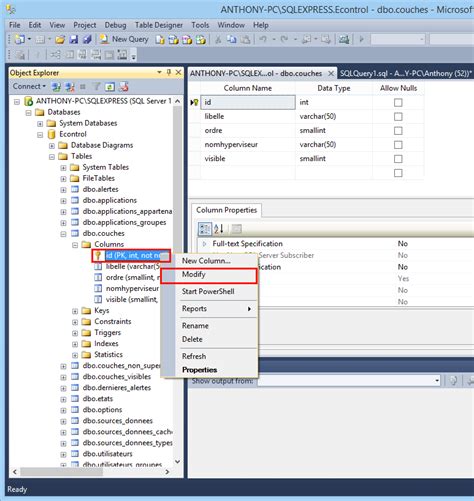Collapse the Econtrol database node
474x501 pixels.
tap(40, 135)
